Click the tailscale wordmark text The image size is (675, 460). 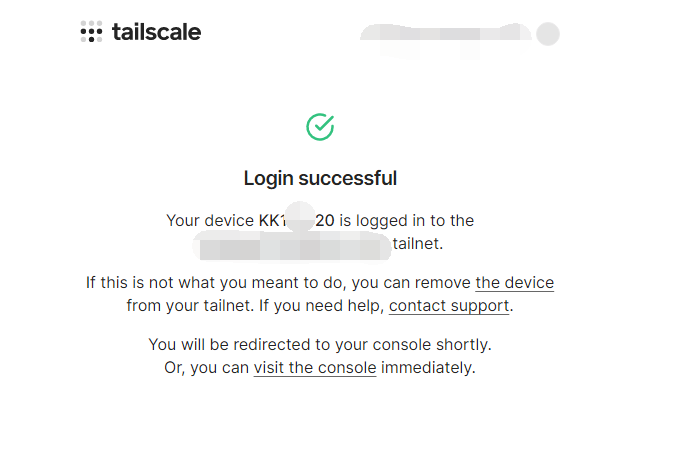(157, 32)
